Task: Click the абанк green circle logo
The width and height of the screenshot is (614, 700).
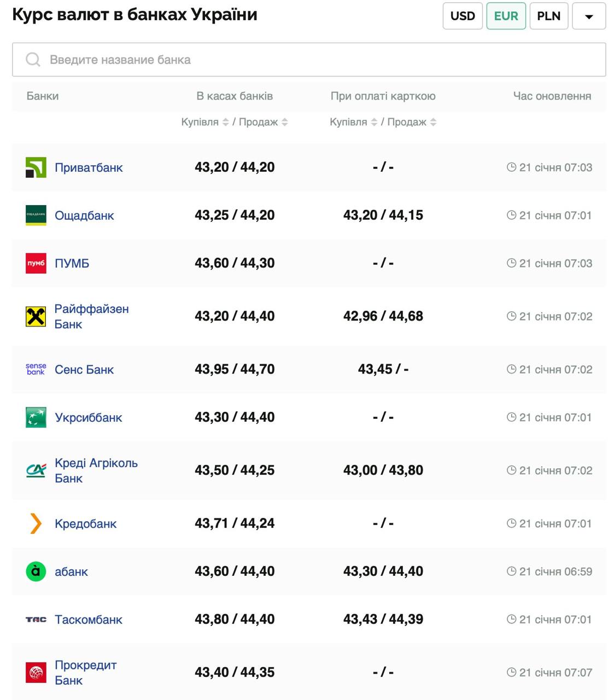Action: 36,571
